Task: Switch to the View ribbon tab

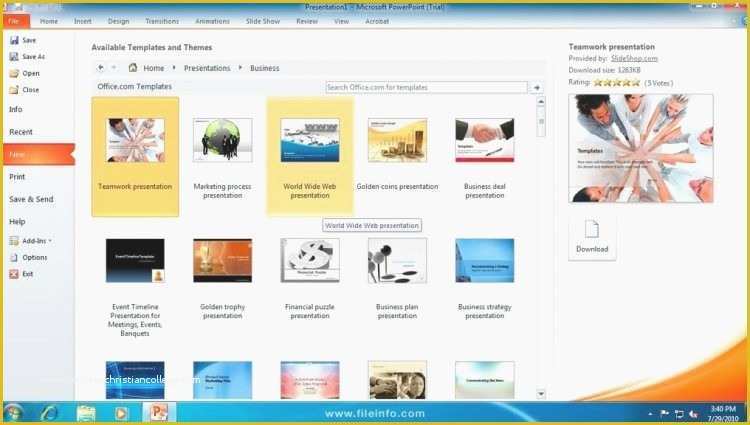Action: pos(342,21)
